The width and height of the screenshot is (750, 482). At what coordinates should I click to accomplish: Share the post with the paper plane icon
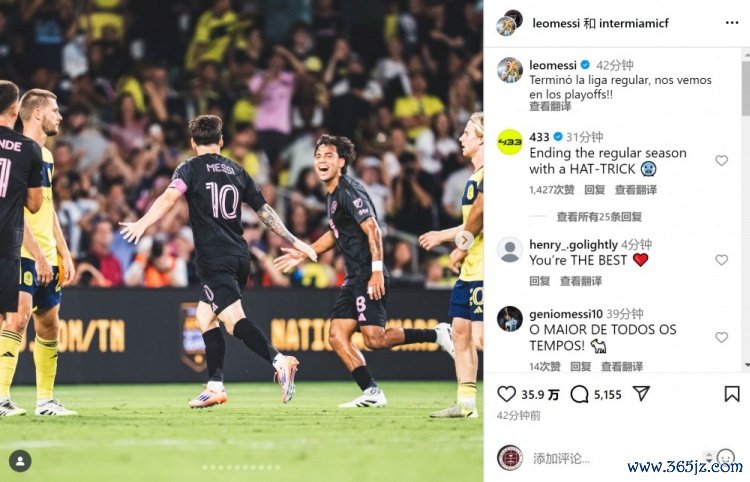[x=641, y=394]
